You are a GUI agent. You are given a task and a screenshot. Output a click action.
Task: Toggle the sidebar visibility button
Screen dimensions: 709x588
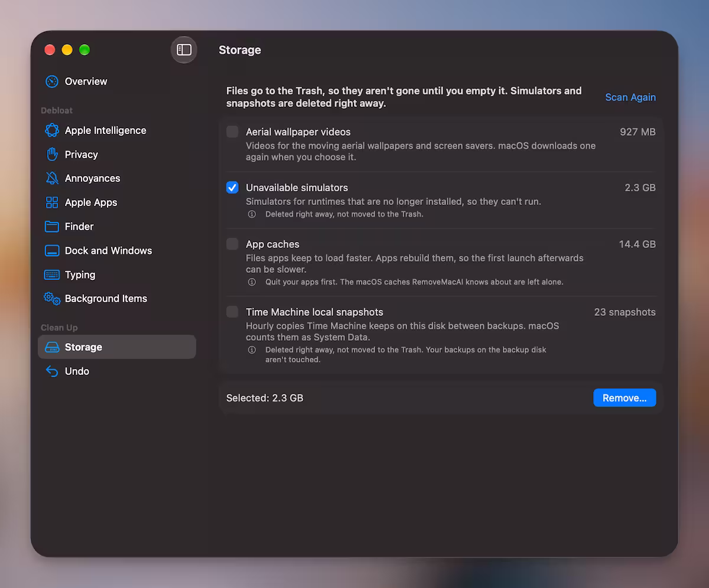click(184, 50)
